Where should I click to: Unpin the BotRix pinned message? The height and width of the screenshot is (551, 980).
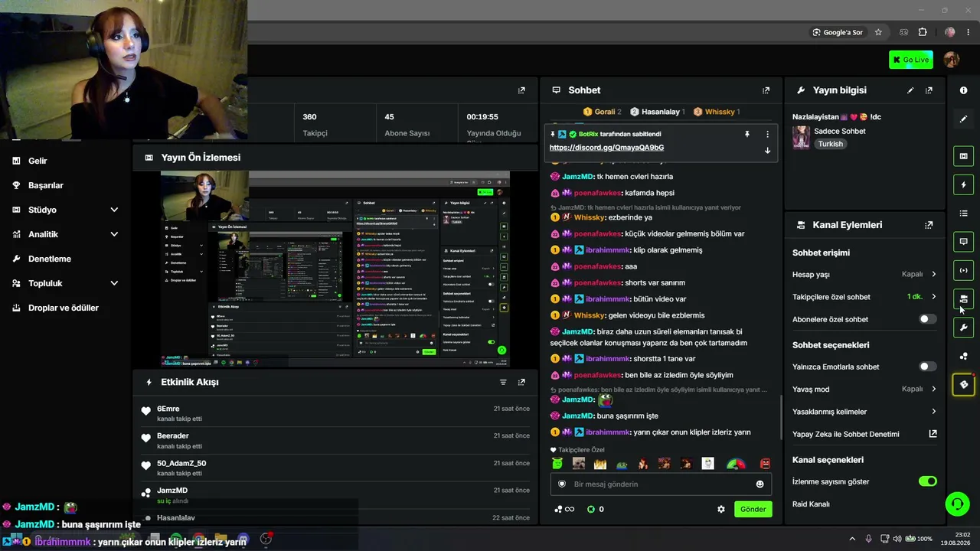coord(747,134)
